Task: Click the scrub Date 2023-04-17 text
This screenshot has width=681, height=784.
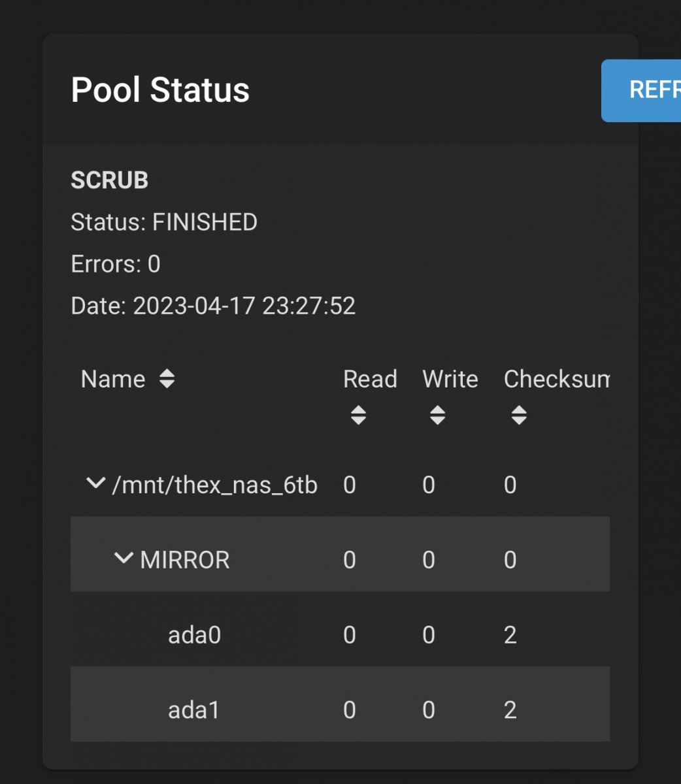Action: click(213, 306)
